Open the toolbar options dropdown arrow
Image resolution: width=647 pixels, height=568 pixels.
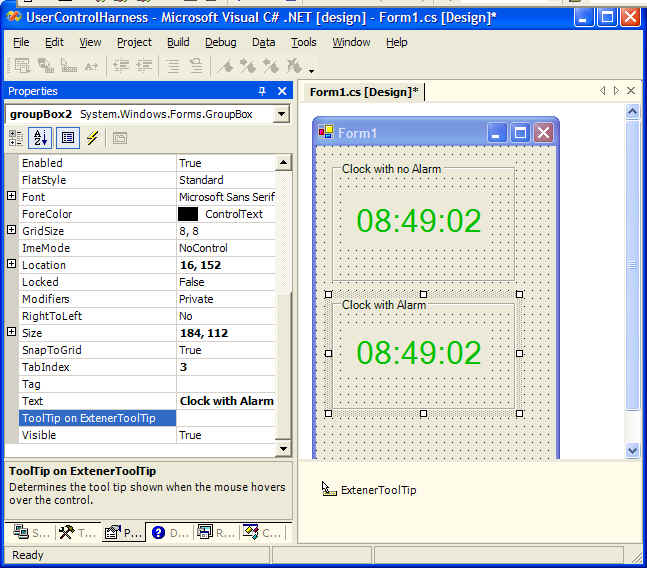point(311,71)
